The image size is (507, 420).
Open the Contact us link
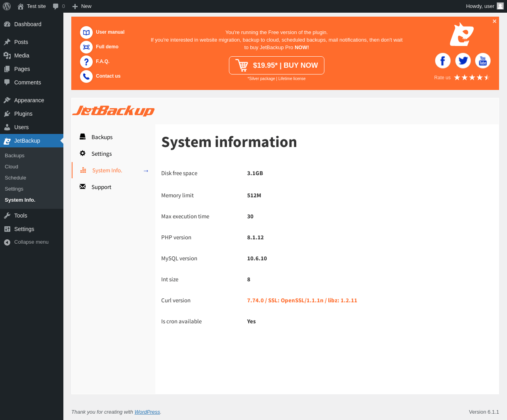(108, 76)
